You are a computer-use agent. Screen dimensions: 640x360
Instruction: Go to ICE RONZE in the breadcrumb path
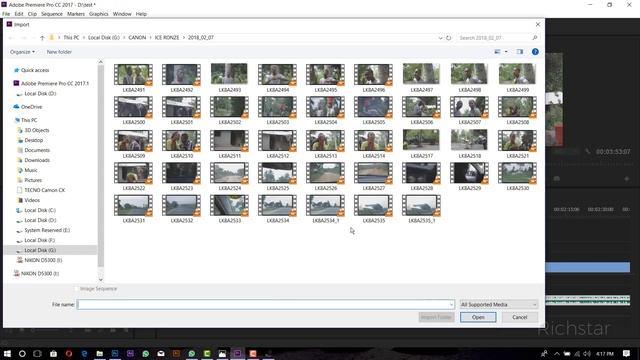[x=167, y=38]
